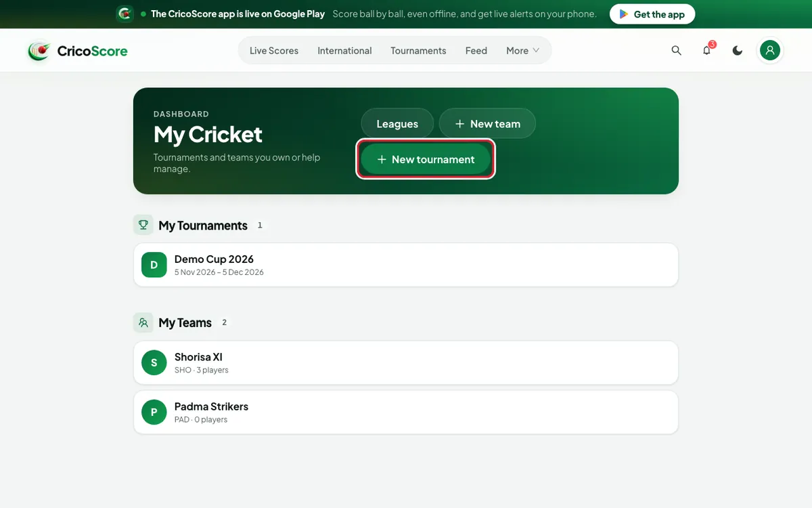Open the search magnifier icon
This screenshot has width=812, height=508.
(x=676, y=51)
